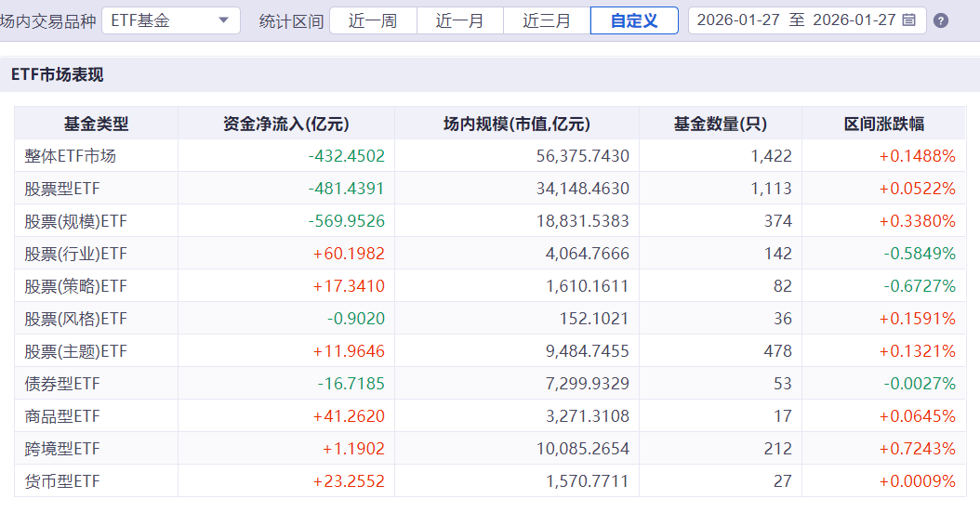Click market size value 7,299.9329
The width and height of the screenshot is (980, 512).
coord(588,384)
